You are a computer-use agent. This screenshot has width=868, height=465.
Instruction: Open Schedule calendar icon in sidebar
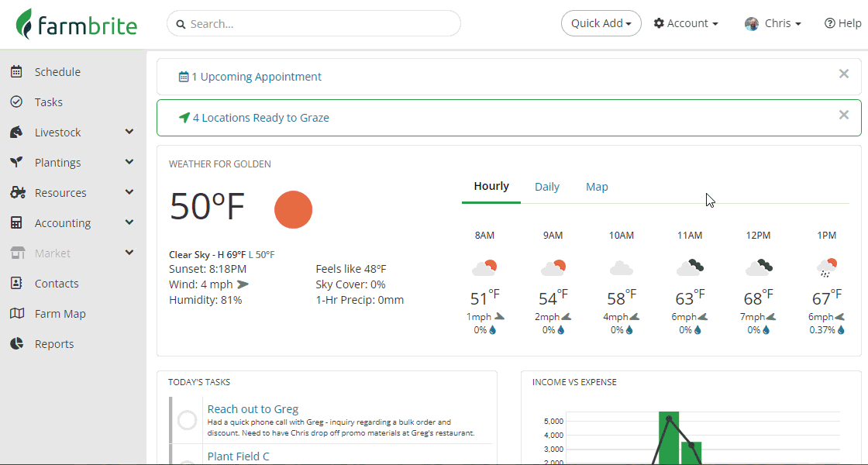[16, 72]
